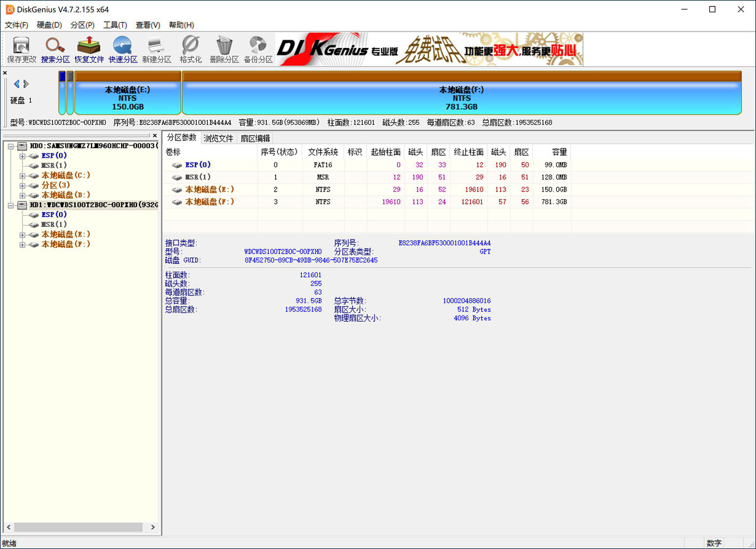Open the 工具 menu

point(115,25)
